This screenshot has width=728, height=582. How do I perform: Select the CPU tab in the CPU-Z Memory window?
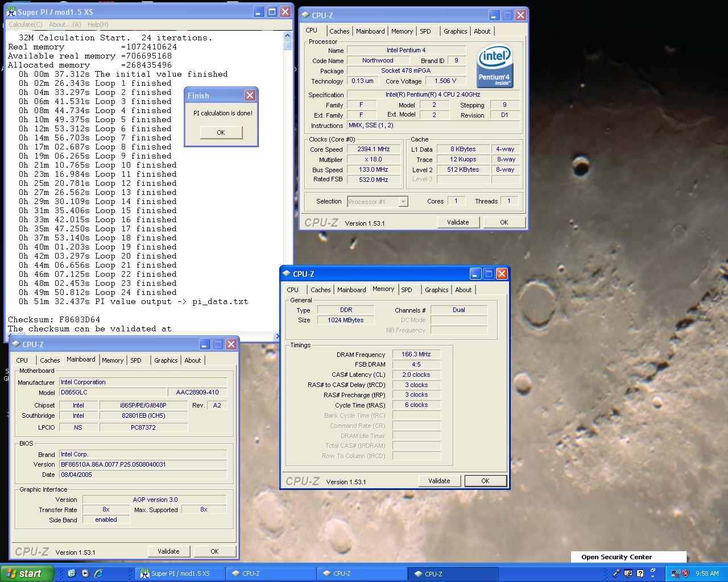pyautogui.click(x=293, y=290)
